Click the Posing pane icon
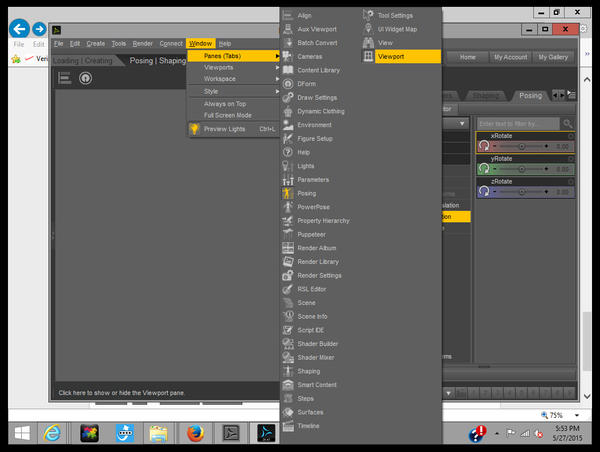600x452 pixels. [x=288, y=193]
